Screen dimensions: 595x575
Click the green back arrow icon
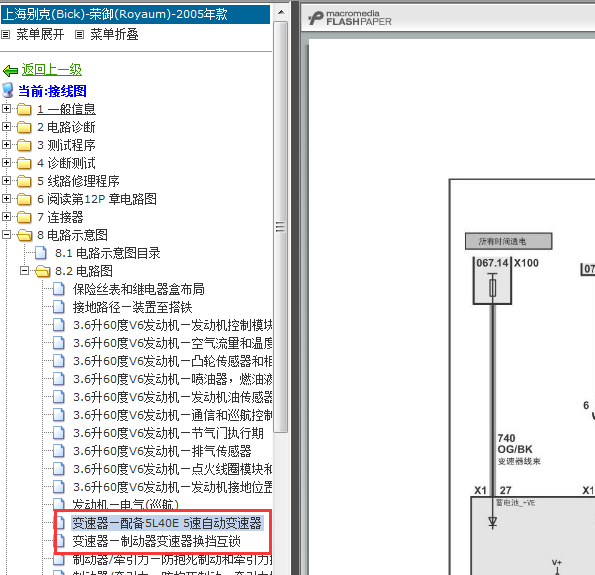tap(10, 71)
